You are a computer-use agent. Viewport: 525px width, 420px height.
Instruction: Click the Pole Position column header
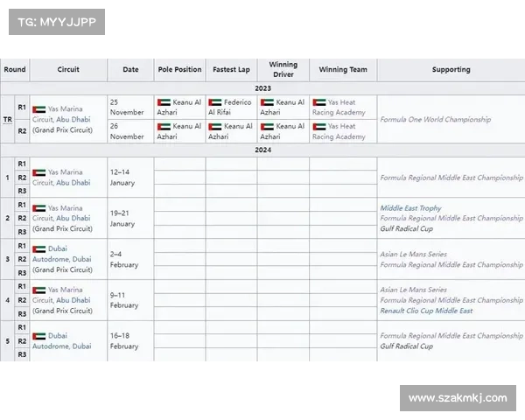coord(179,69)
